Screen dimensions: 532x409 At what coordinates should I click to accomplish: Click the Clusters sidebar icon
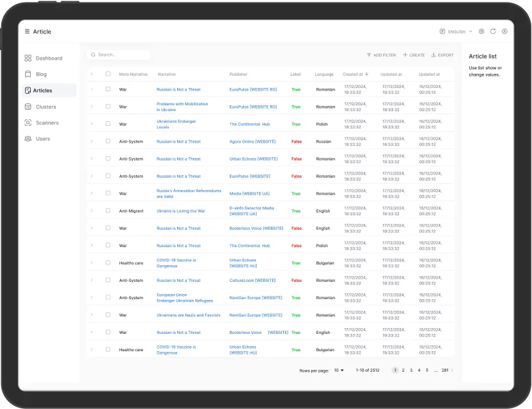click(x=28, y=107)
